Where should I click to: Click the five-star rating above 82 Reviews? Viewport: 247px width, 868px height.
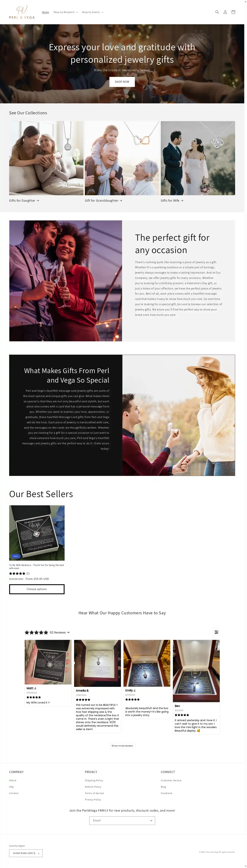click(x=36, y=632)
